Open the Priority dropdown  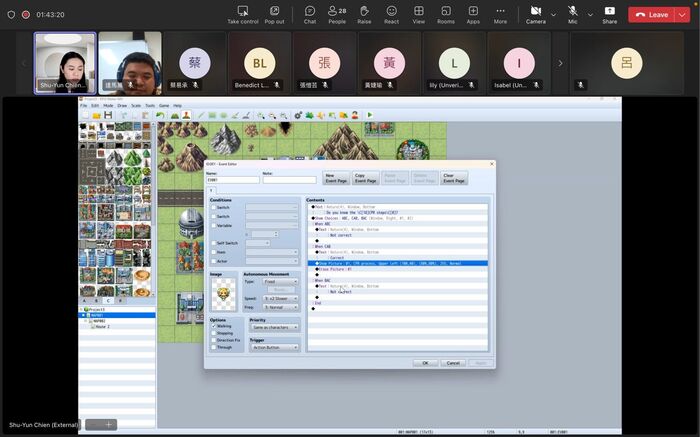274,327
